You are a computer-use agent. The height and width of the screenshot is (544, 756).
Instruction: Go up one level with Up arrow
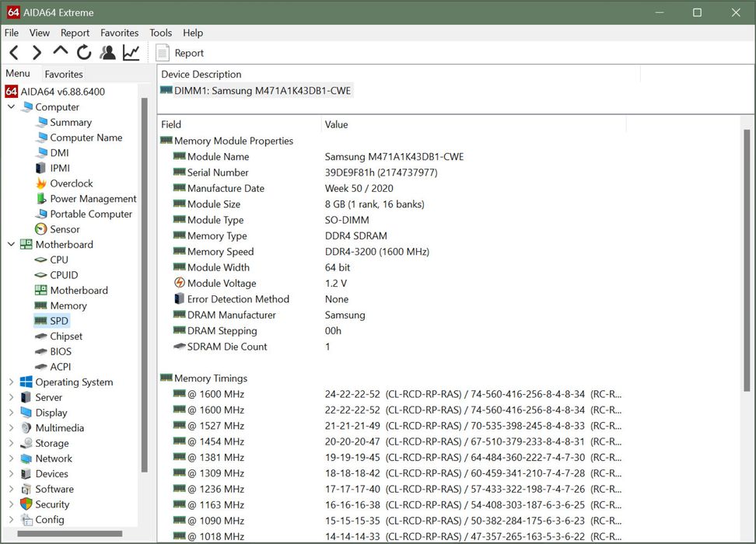point(61,52)
